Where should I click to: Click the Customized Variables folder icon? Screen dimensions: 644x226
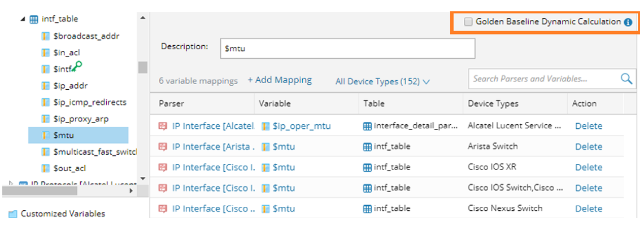coord(12,214)
